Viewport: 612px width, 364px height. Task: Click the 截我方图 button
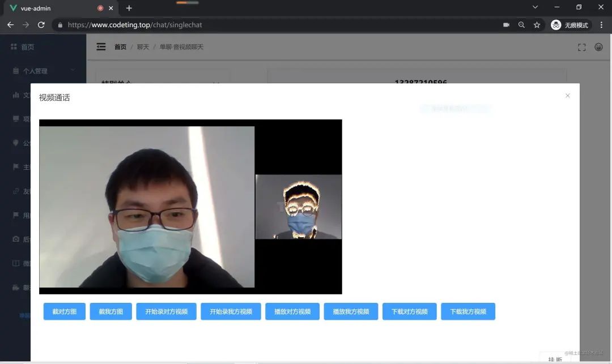[111, 311]
